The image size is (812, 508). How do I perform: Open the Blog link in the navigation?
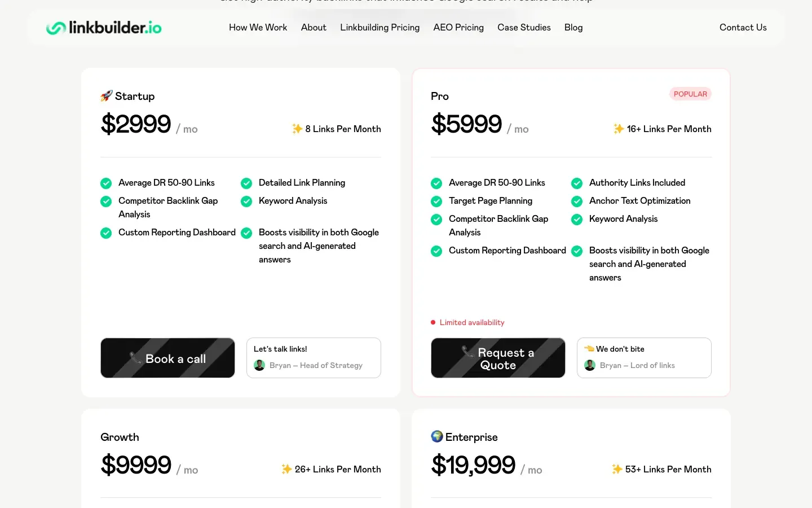click(573, 27)
